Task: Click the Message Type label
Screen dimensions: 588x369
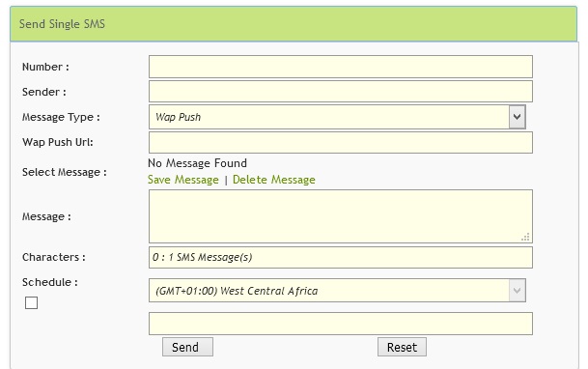Action: click(61, 117)
